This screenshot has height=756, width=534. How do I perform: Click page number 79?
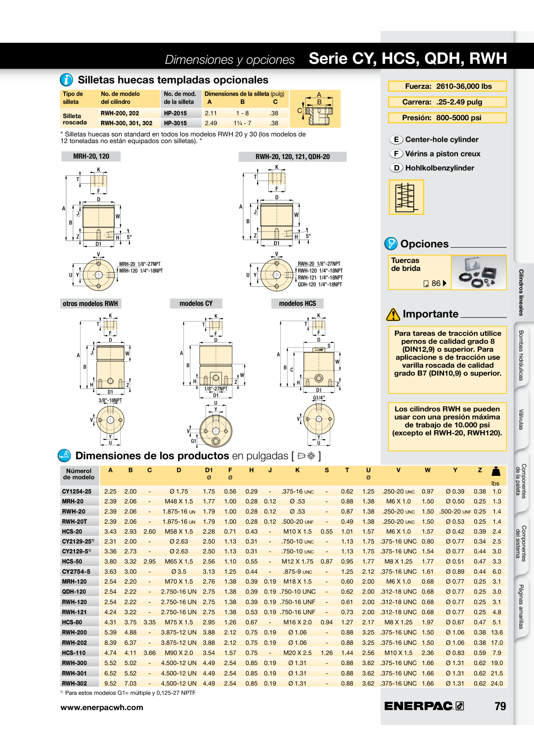coord(500,706)
